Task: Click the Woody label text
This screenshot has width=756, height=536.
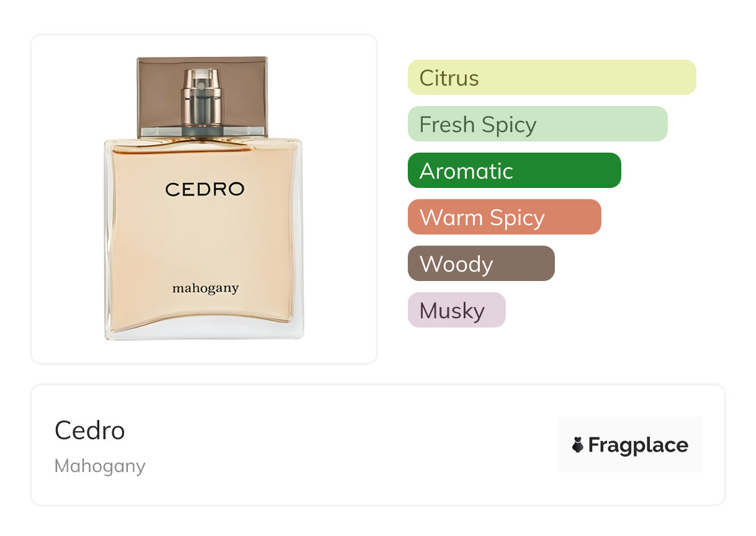Action: pyautogui.click(x=456, y=264)
